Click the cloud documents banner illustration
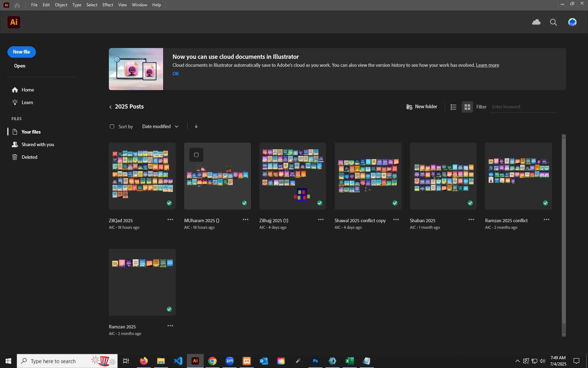Viewport: 588px width, 368px height. 136,69
